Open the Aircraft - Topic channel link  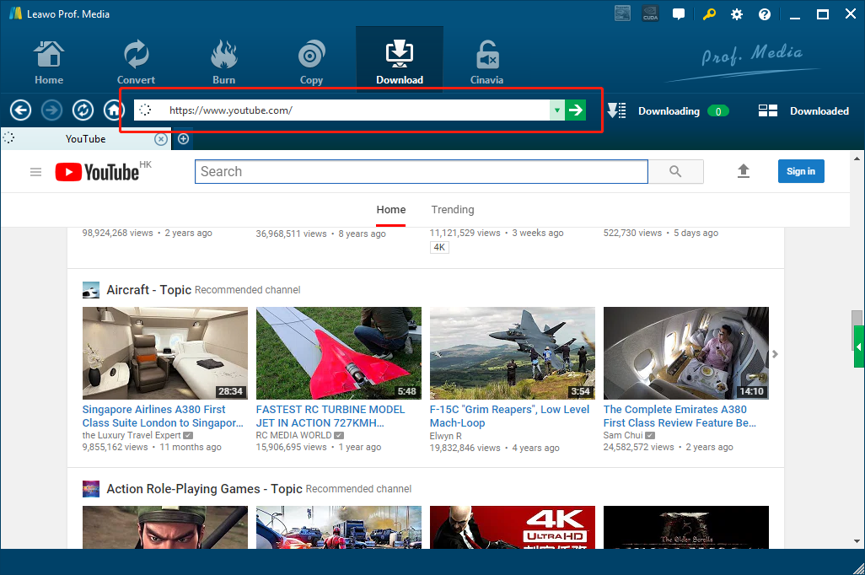tap(148, 290)
